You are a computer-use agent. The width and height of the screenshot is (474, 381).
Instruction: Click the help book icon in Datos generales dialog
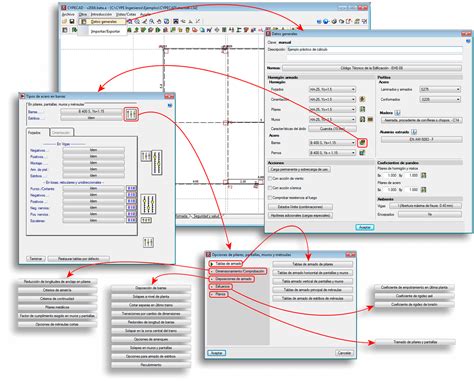tap(469, 41)
